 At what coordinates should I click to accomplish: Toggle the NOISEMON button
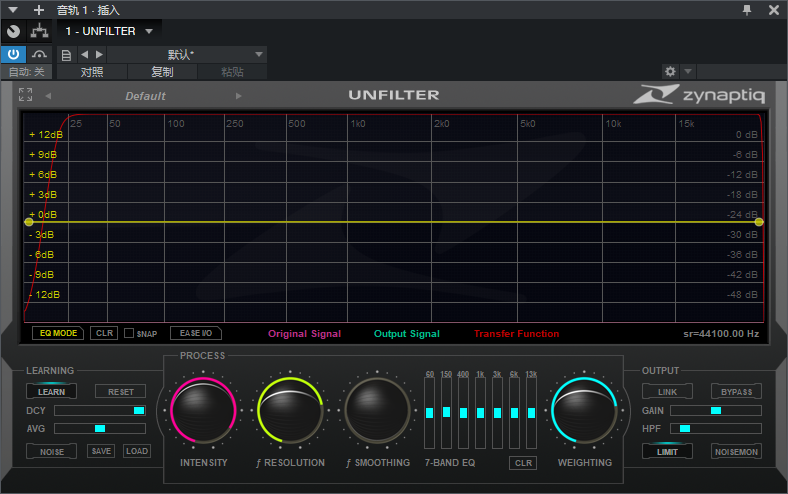tap(736, 452)
